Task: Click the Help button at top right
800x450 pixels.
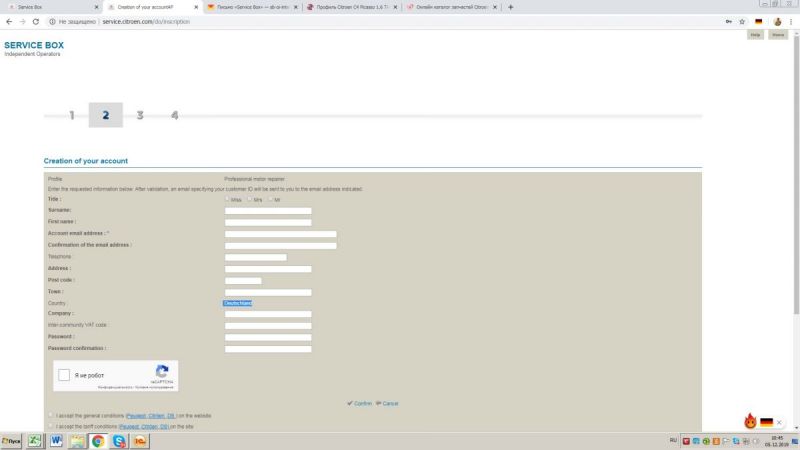Action: tap(756, 35)
